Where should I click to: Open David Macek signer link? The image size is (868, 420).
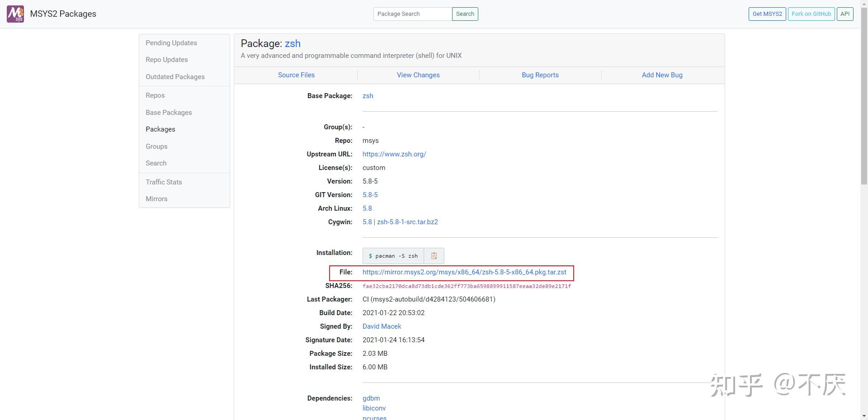382,326
